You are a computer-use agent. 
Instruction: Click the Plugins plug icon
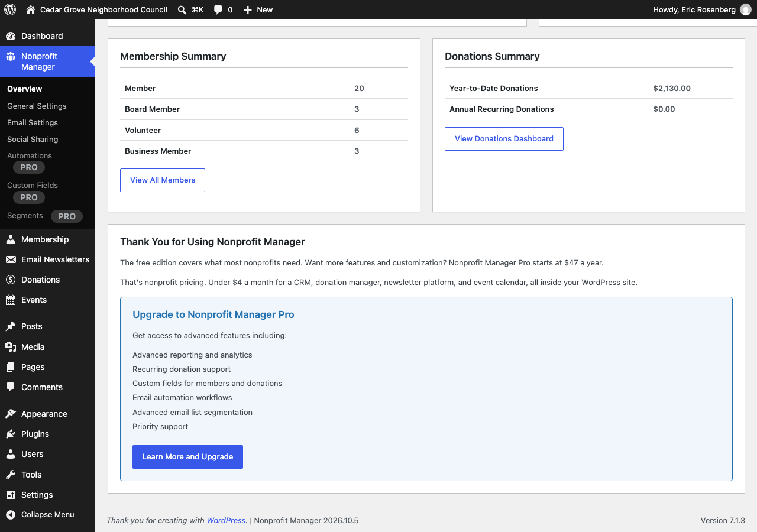tap(11, 434)
